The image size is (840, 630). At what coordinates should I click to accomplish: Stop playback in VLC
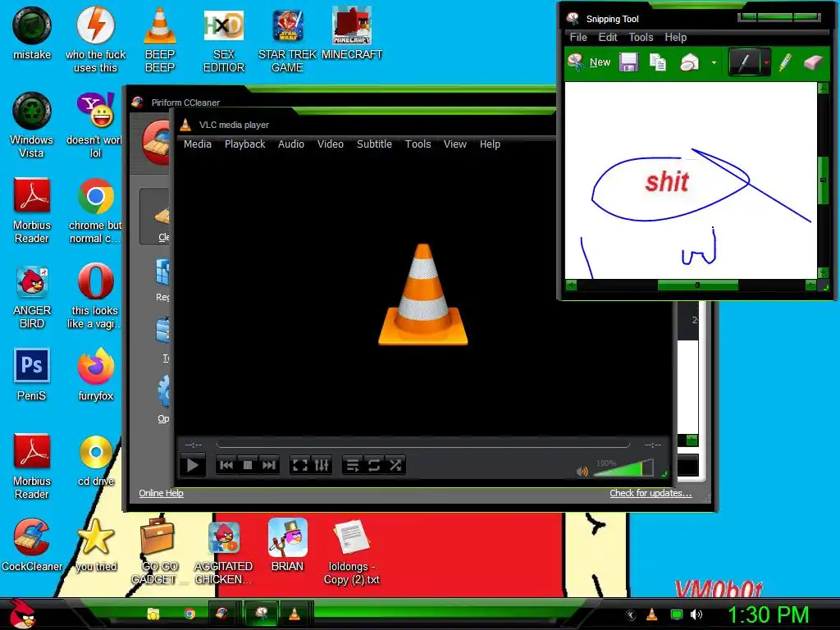pyautogui.click(x=248, y=465)
